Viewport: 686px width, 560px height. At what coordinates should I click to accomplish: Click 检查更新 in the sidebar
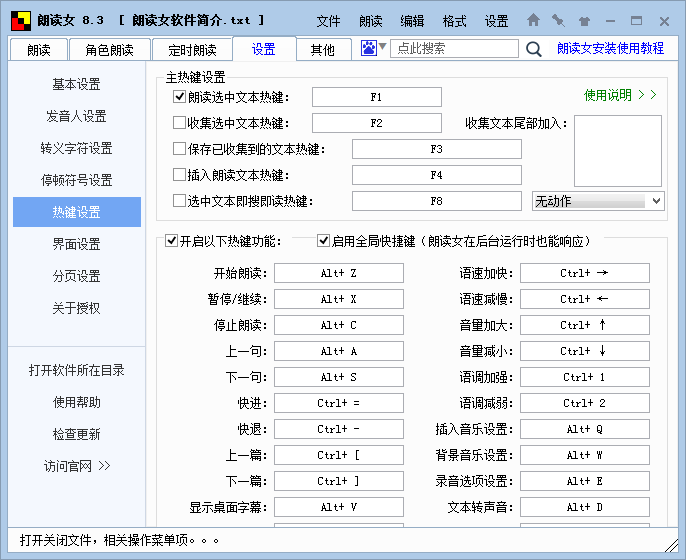(x=77, y=434)
